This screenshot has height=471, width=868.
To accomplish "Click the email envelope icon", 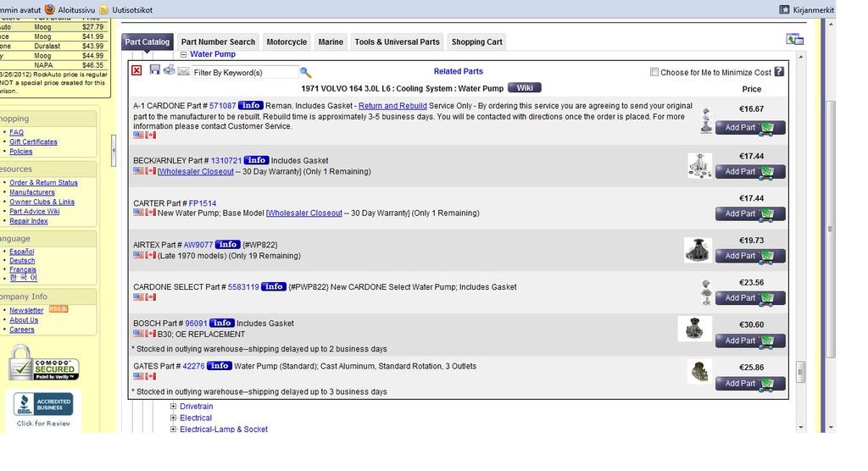I will tap(183, 72).
